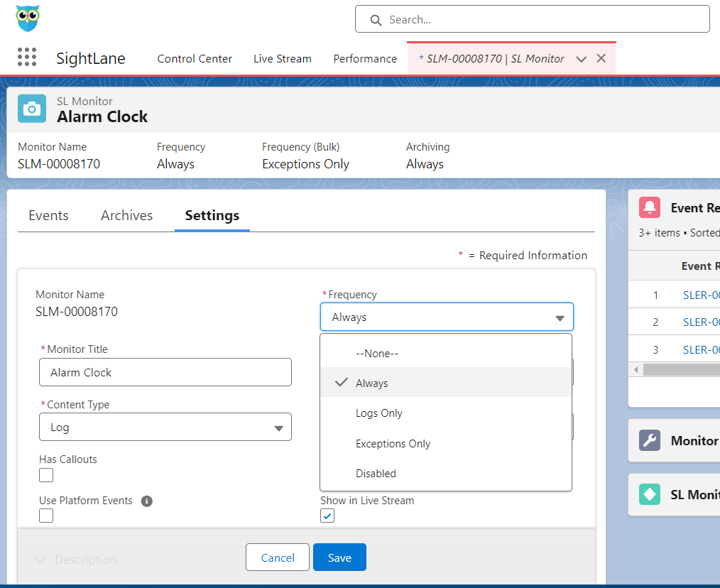
Task: Open the App Launcher grid icon
Action: click(27, 57)
